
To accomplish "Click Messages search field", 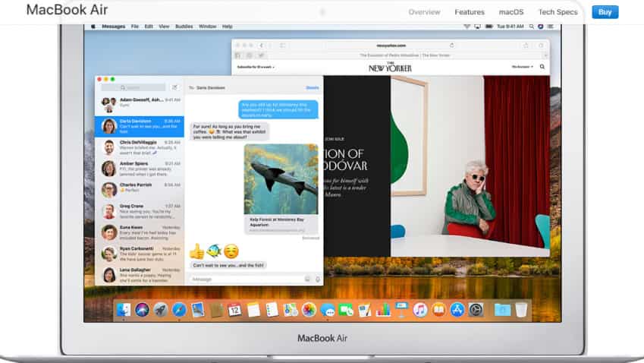I will click(134, 87).
